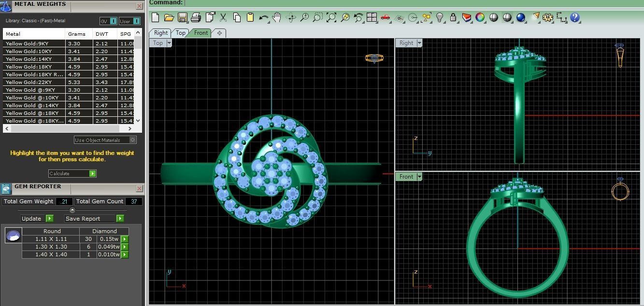Switch to the Front viewport tab
Viewport: 644px width, 306px height.
tap(201, 33)
